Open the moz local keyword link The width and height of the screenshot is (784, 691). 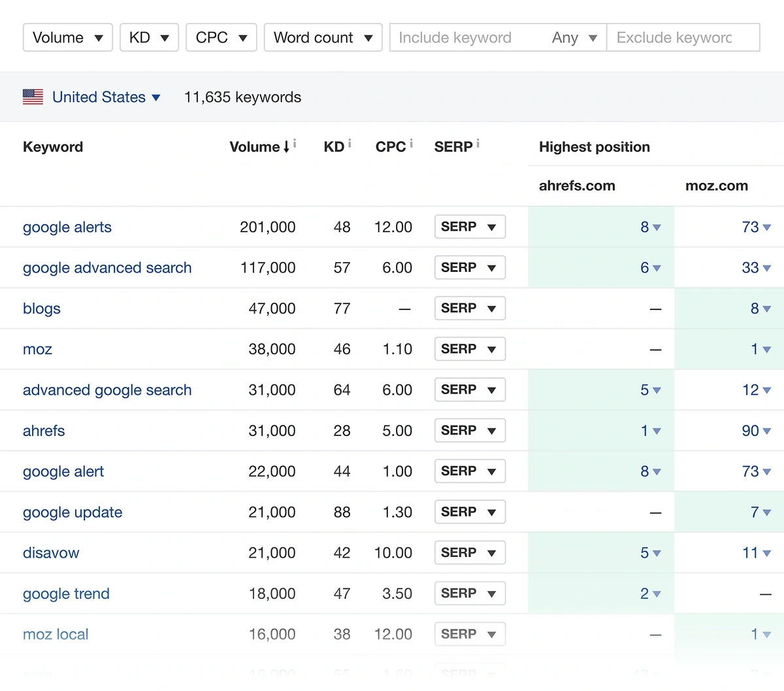click(x=56, y=633)
